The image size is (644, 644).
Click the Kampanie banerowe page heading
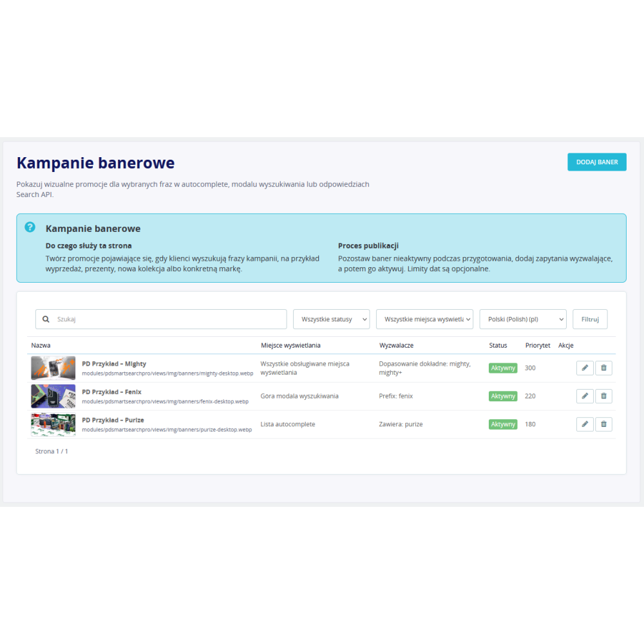[x=95, y=163]
